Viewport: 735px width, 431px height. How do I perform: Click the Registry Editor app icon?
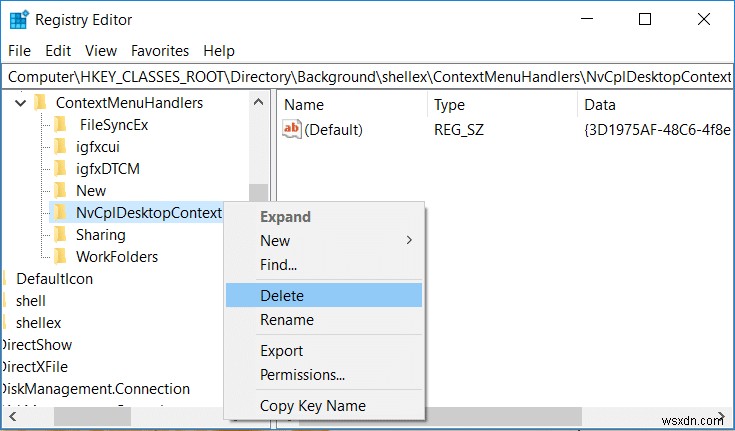18,18
